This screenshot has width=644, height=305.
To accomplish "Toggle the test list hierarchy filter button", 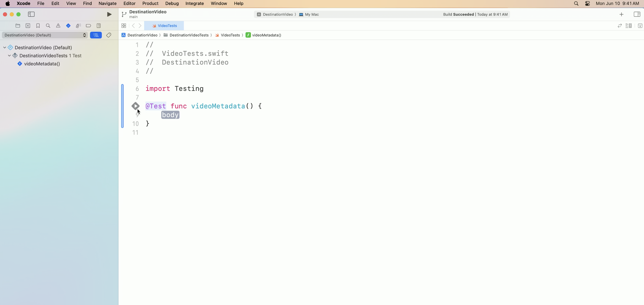I will pyautogui.click(x=96, y=35).
